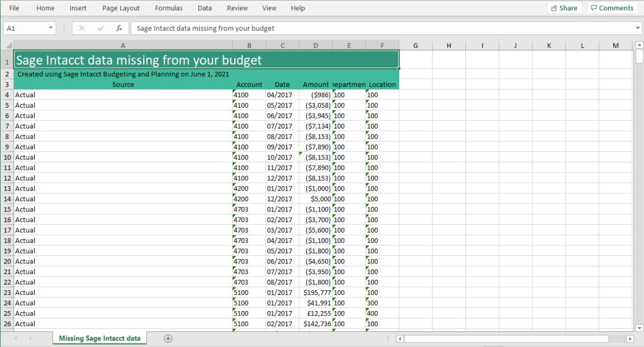Open the Page Layout tab
The width and height of the screenshot is (644, 347).
coord(121,8)
